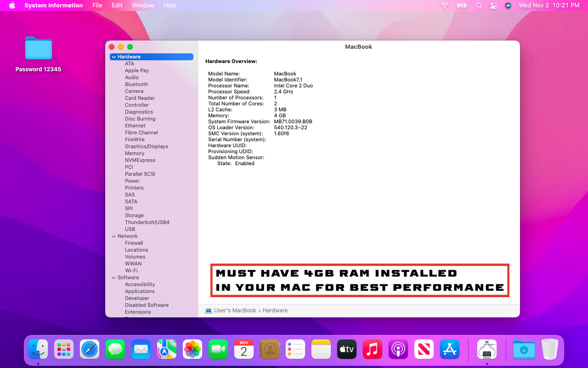Screen dimensions: 588x368
Task: Select Thunderbolt/USB4 in the sidebar
Action: [147, 223]
